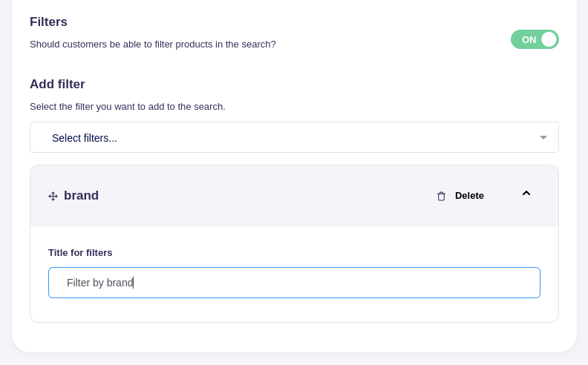
Task: Collapse the brand filter with the chevron
Action: [526, 194]
